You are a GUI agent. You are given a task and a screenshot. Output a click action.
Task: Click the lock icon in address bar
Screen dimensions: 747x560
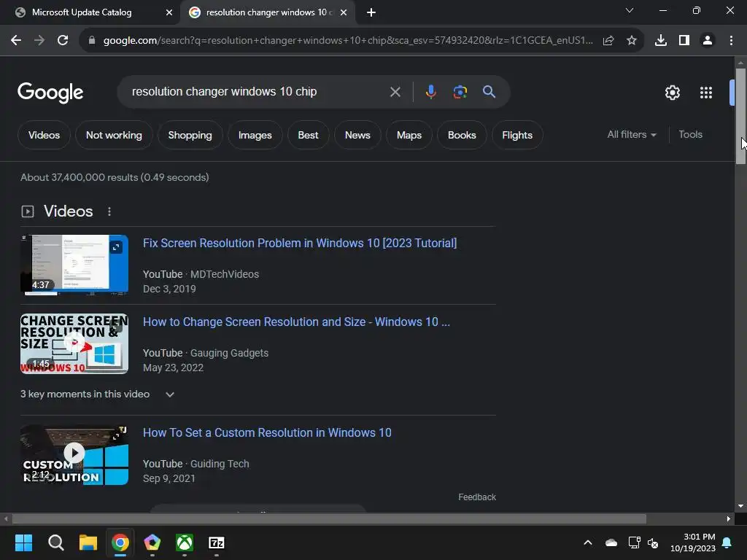point(91,41)
